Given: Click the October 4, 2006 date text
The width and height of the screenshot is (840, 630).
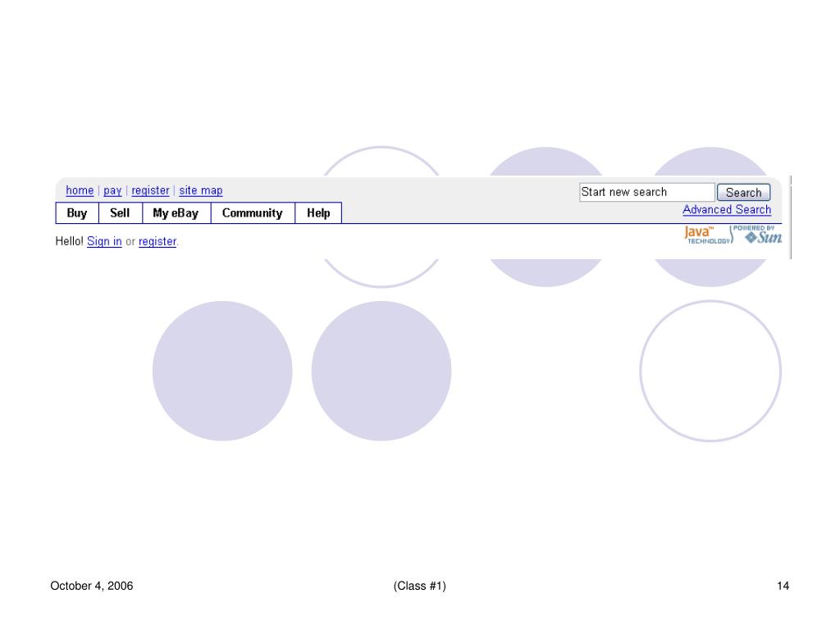Looking at the screenshot, I should pyautogui.click(x=92, y=586).
